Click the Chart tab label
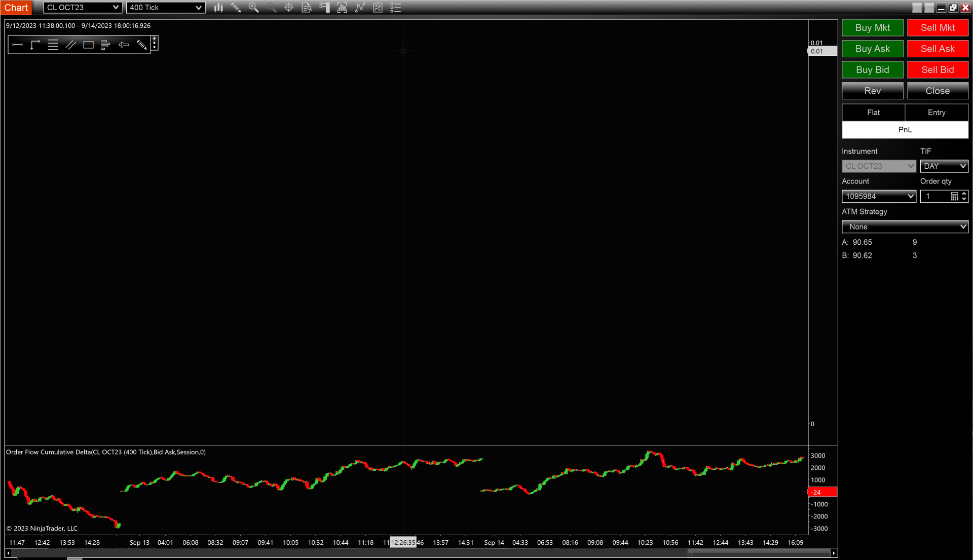The image size is (973, 560). 16,8
